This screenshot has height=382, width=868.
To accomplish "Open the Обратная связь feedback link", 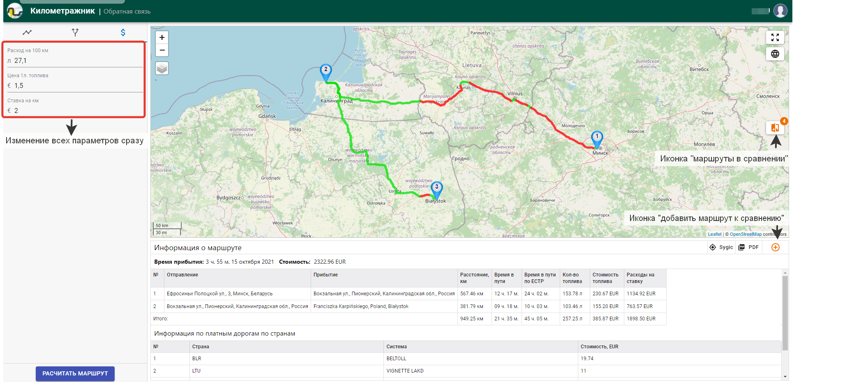I will 127,12.
